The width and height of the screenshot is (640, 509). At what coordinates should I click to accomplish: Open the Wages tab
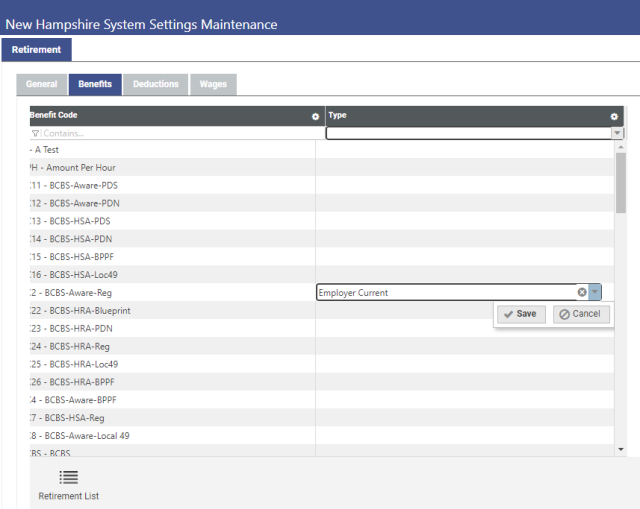[x=213, y=85]
